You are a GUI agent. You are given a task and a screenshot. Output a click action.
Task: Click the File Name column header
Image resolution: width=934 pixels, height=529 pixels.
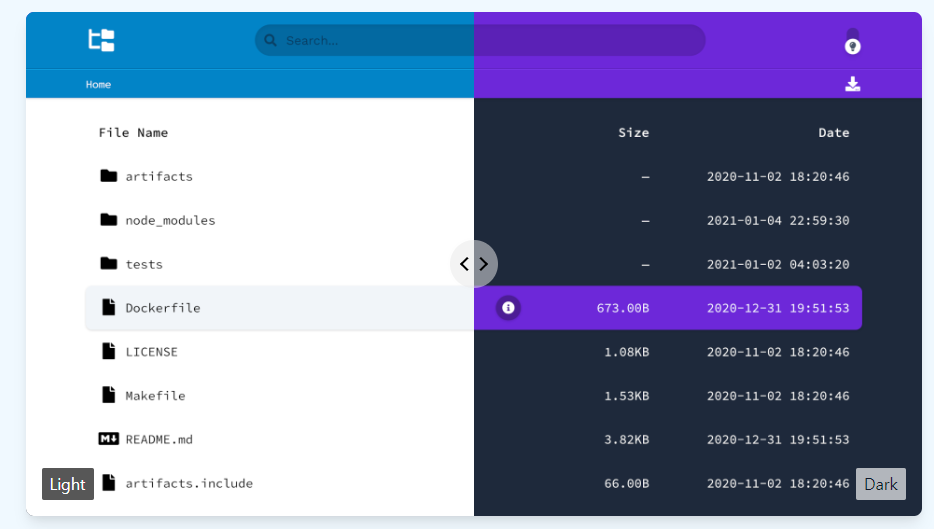(133, 133)
